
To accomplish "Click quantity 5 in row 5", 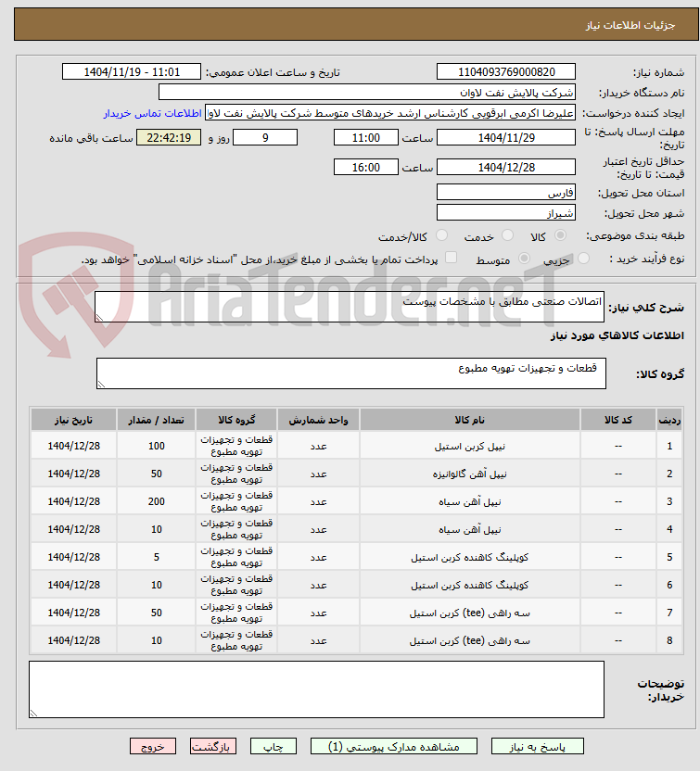I will [x=156, y=558].
